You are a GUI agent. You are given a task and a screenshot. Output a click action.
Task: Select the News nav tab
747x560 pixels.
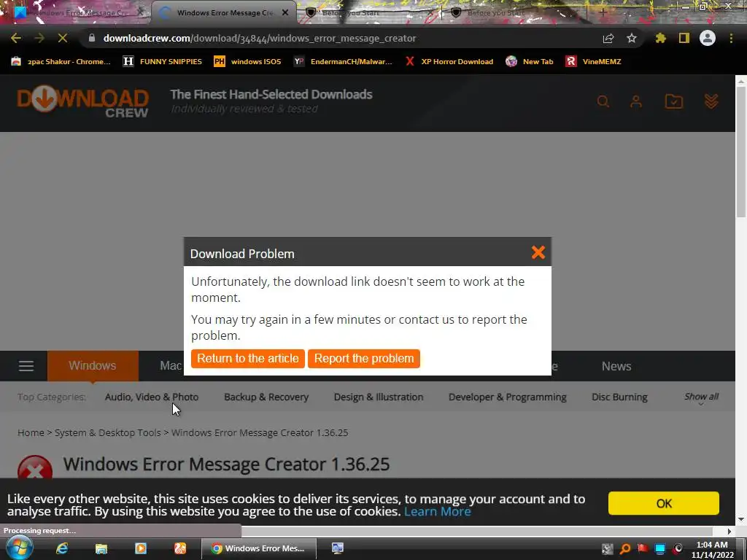(616, 366)
